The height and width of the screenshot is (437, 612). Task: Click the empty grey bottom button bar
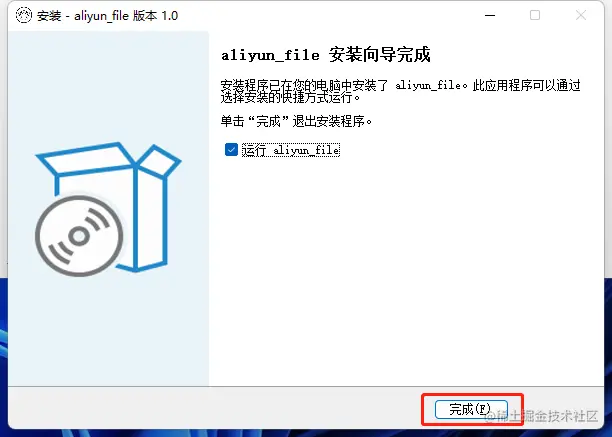point(215,408)
